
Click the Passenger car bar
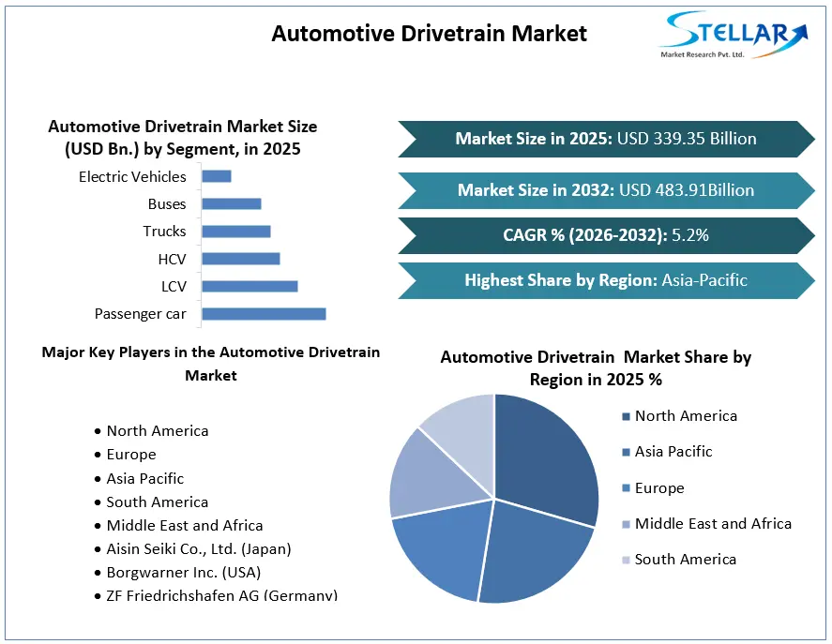pos(264,314)
